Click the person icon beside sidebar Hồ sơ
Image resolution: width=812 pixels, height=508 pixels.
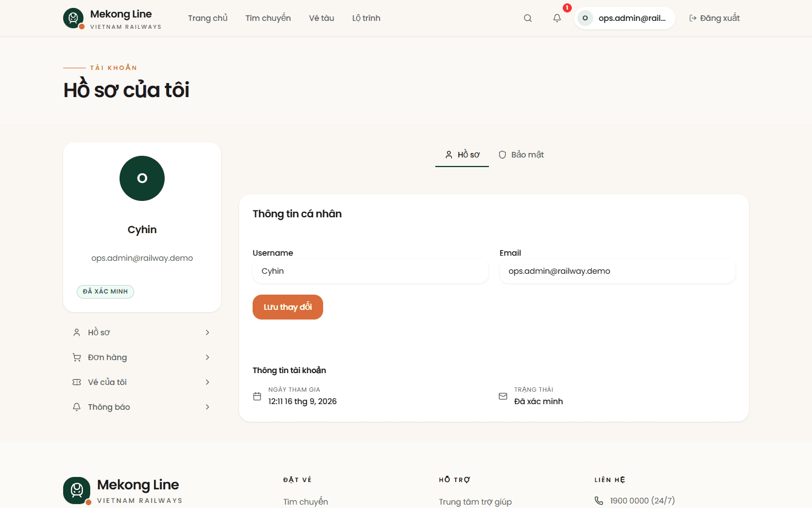pos(77,332)
